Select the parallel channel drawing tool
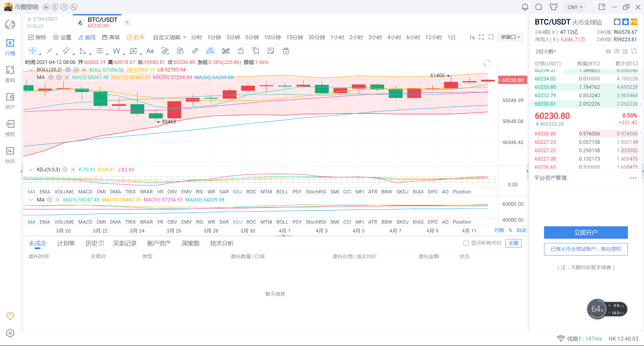The image size is (644, 346). (x=66, y=51)
